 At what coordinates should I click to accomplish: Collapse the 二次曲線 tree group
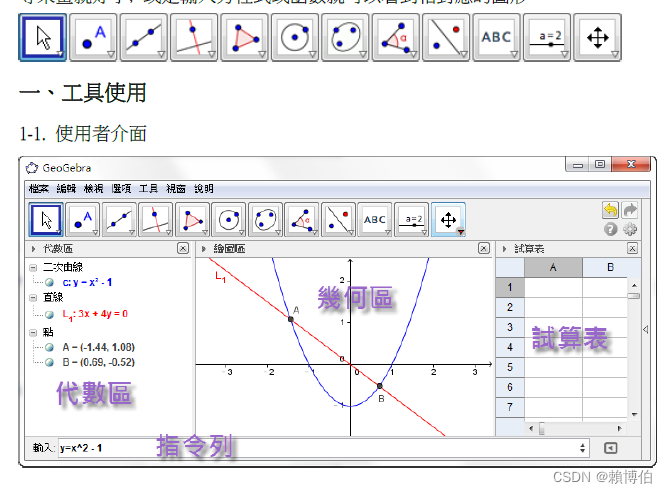(x=33, y=268)
